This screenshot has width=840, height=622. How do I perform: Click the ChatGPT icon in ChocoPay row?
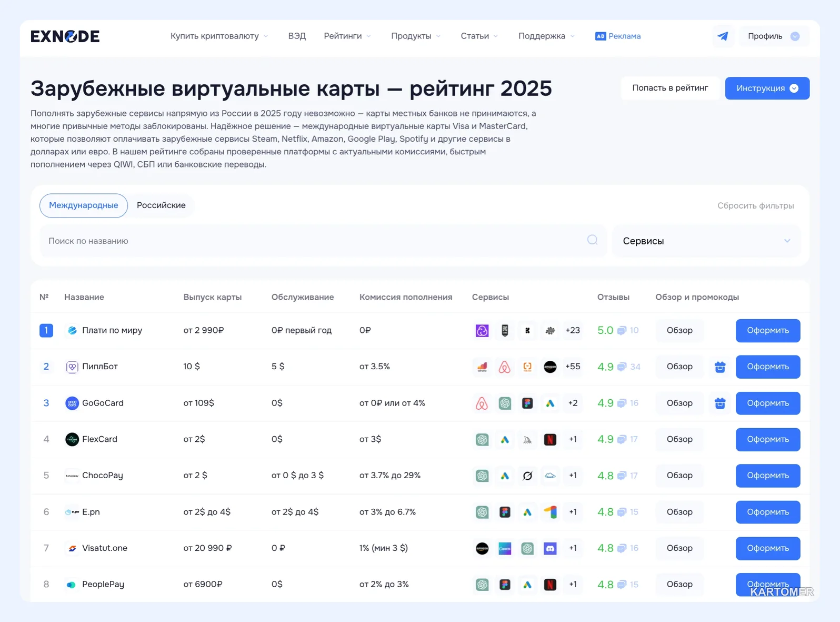click(482, 476)
